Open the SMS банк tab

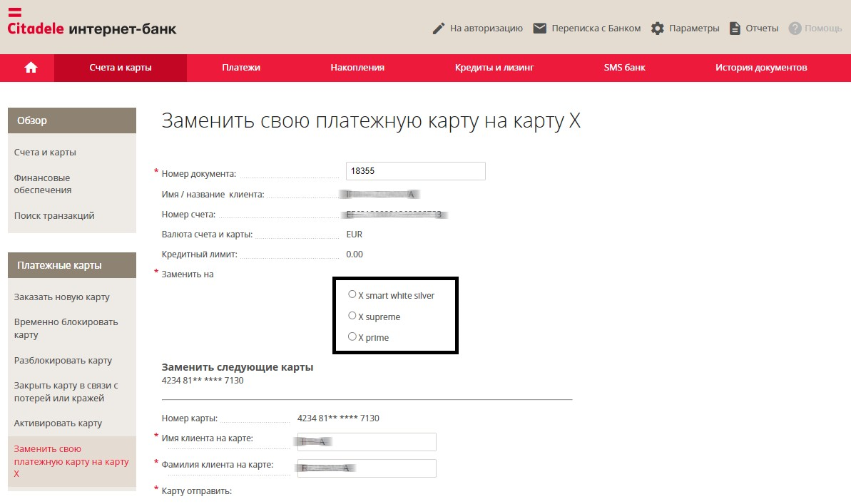(625, 68)
